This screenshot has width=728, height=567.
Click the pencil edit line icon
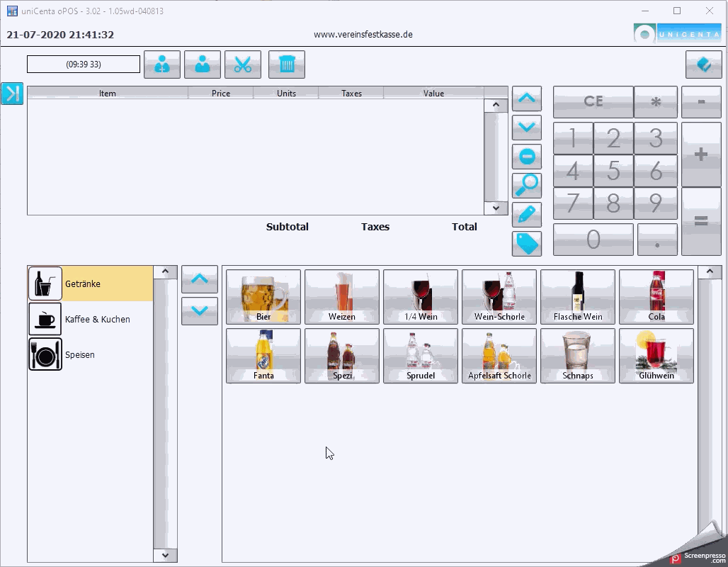(526, 215)
